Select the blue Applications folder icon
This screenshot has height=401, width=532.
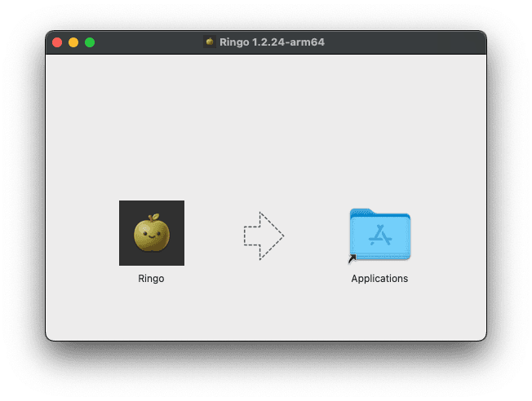click(380, 235)
